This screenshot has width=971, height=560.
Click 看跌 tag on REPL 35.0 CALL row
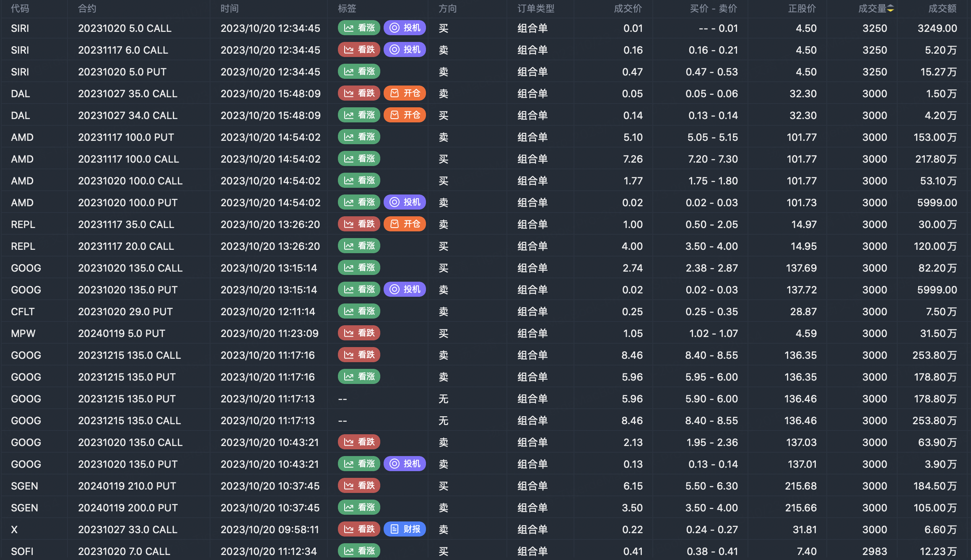click(x=359, y=224)
